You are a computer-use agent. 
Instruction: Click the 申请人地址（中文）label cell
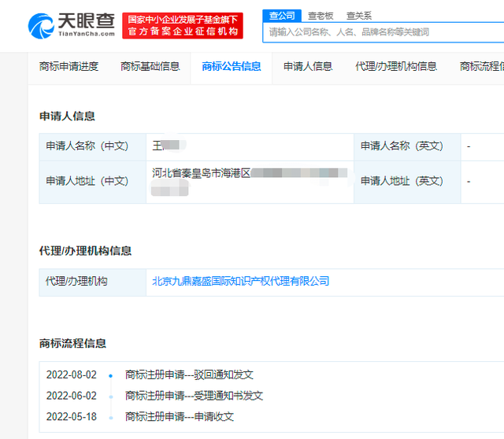coord(93,182)
